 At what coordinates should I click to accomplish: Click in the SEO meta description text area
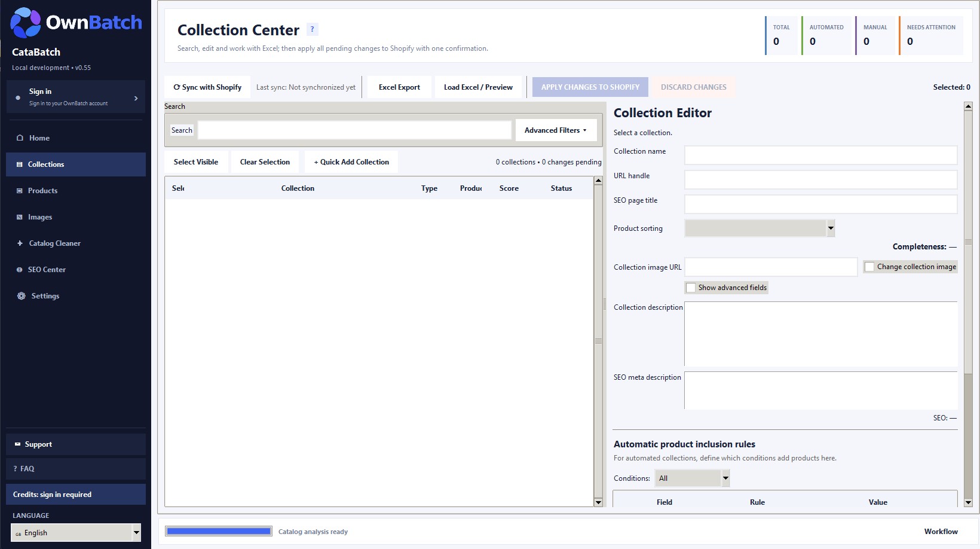820,391
